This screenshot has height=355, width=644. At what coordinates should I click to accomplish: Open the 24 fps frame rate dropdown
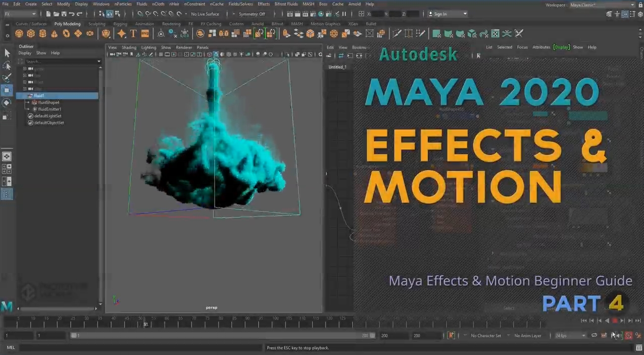(570, 336)
